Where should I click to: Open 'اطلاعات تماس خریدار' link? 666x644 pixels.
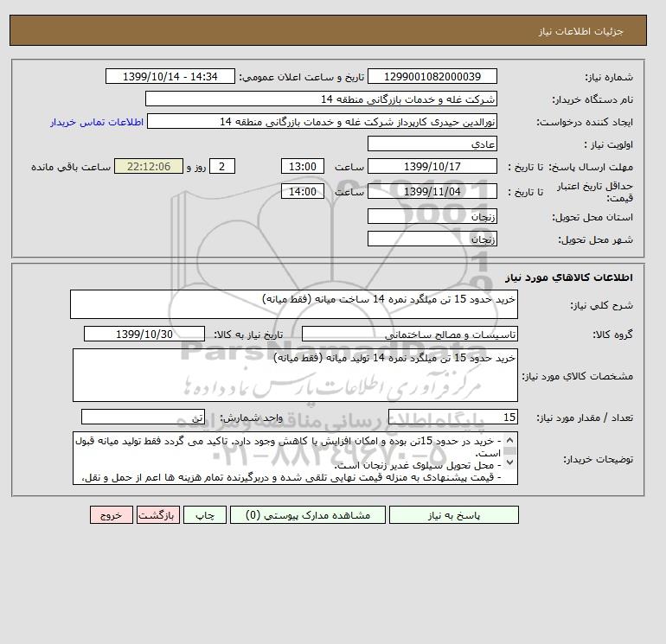[97, 122]
